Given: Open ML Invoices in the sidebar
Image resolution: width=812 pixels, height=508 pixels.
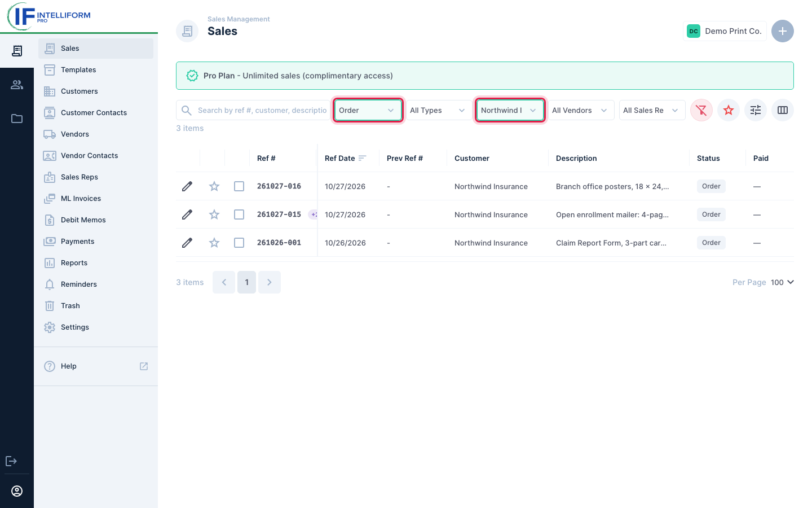Looking at the screenshot, I should click(x=96, y=199).
